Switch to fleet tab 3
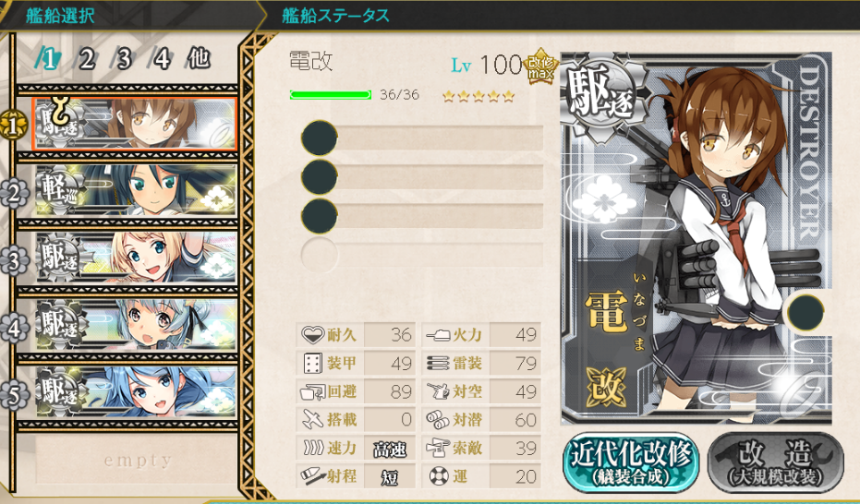The height and width of the screenshot is (504, 860). (x=124, y=58)
